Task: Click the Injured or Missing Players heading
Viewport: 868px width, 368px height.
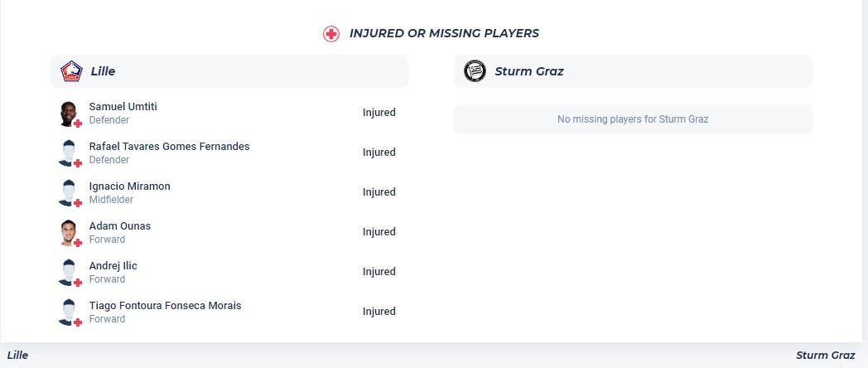Action: pos(444,33)
